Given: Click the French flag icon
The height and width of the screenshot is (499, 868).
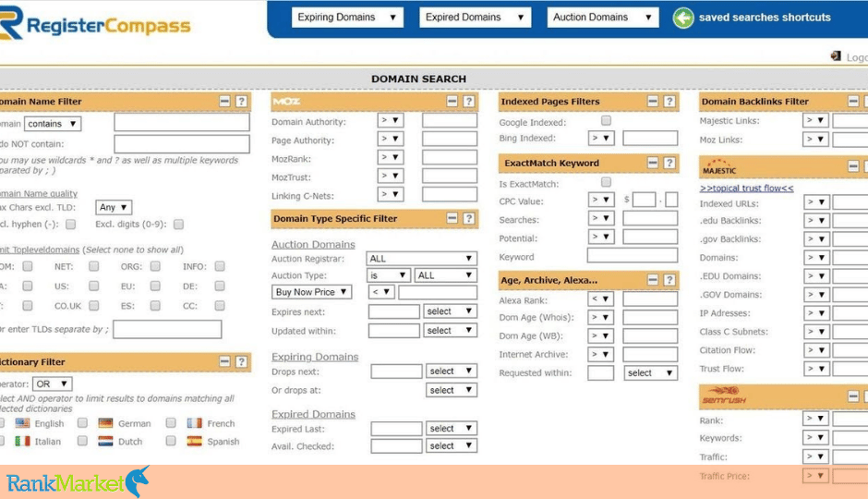Looking at the screenshot, I should click(x=194, y=423).
